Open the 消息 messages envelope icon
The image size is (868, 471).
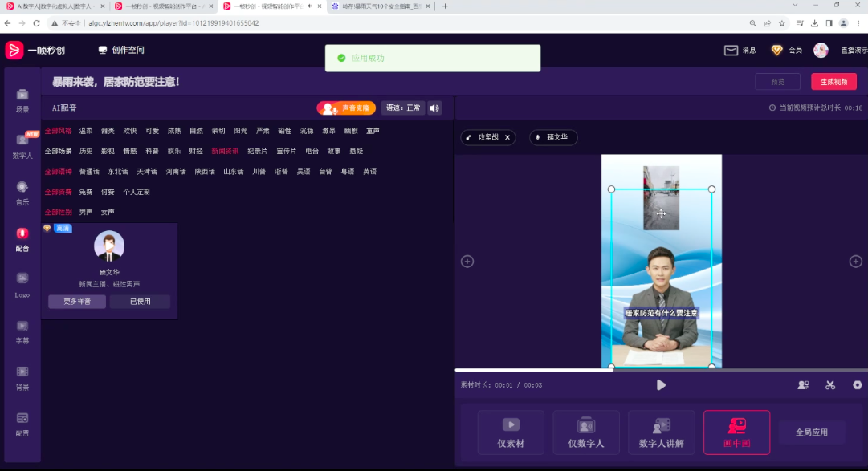tap(731, 50)
